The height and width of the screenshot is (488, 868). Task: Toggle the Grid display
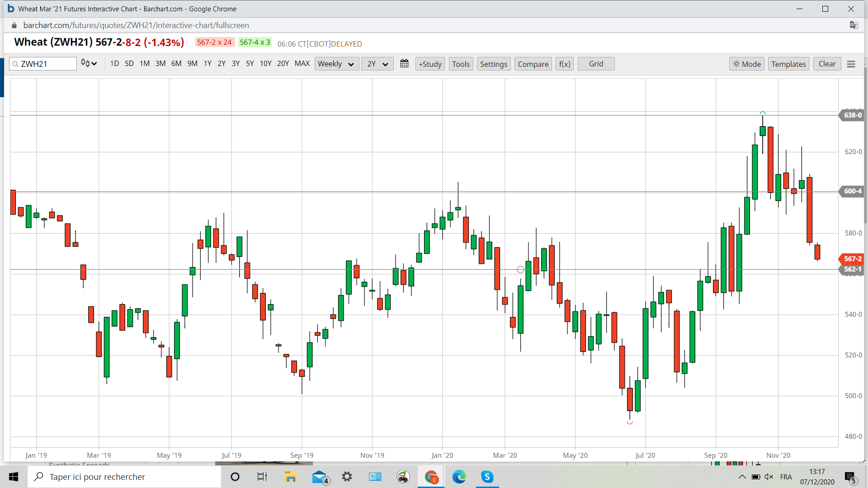click(596, 64)
